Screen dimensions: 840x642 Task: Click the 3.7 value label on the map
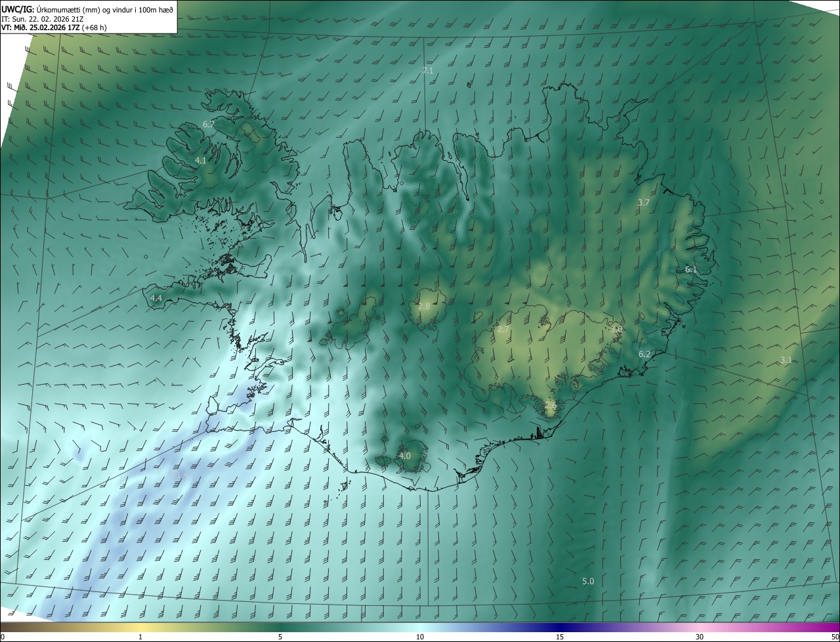pyautogui.click(x=644, y=203)
